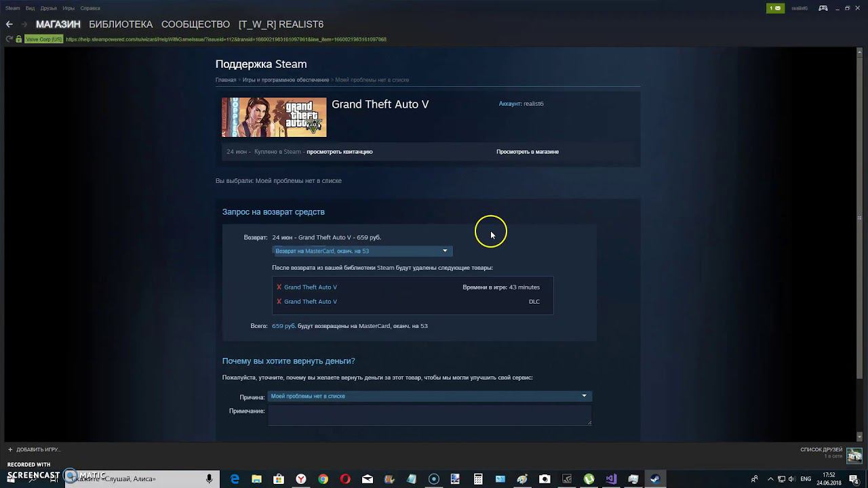This screenshot has width=868, height=488.
Task: Activate the Alice microphone icon in taskbar
Action: click(209, 479)
